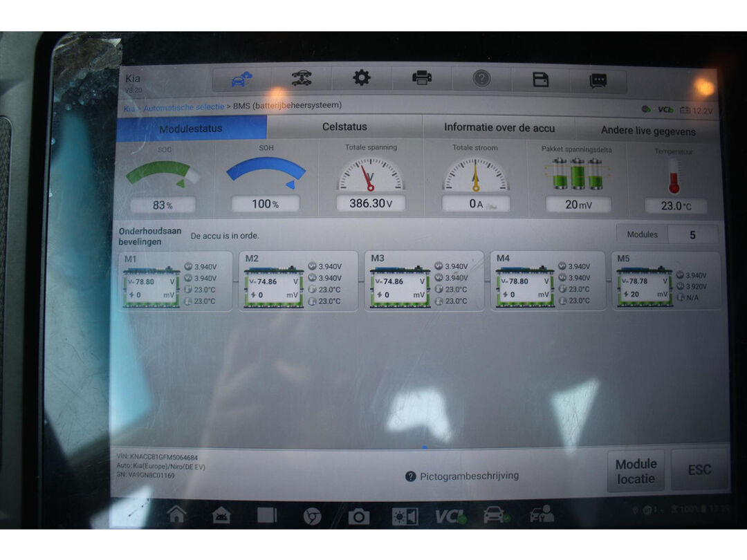Tap the VCI icon in bottom navigation bar

[x=451, y=516]
